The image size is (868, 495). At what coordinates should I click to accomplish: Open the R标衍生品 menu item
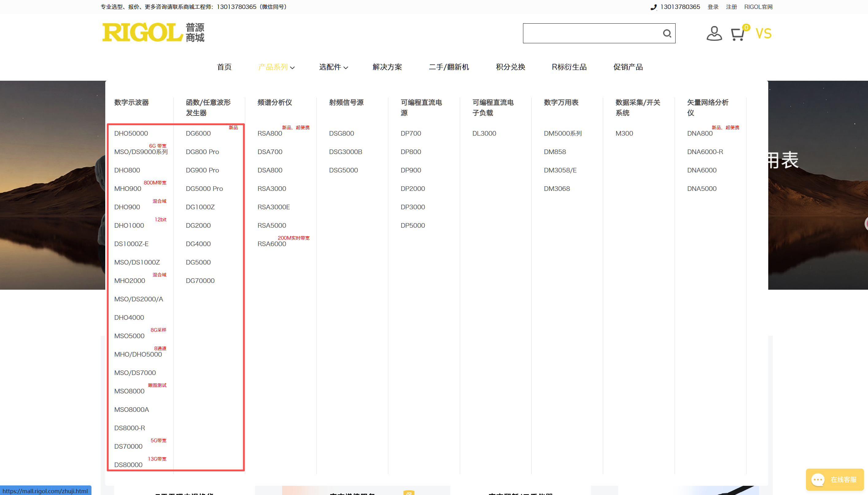pyautogui.click(x=569, y=67)
